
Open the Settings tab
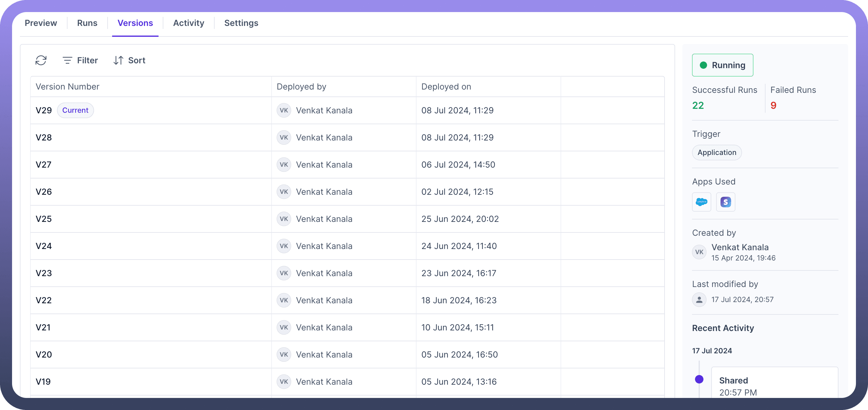(x=241, y=23)
